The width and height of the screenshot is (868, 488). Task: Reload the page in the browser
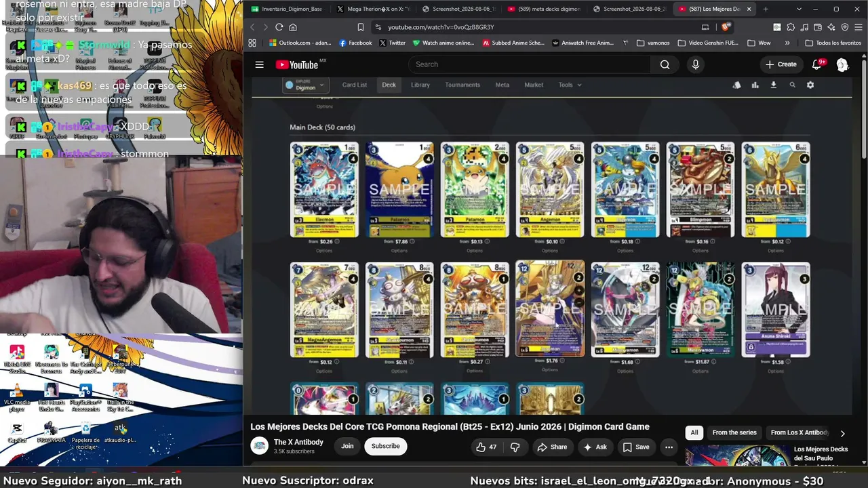[279, 27]
